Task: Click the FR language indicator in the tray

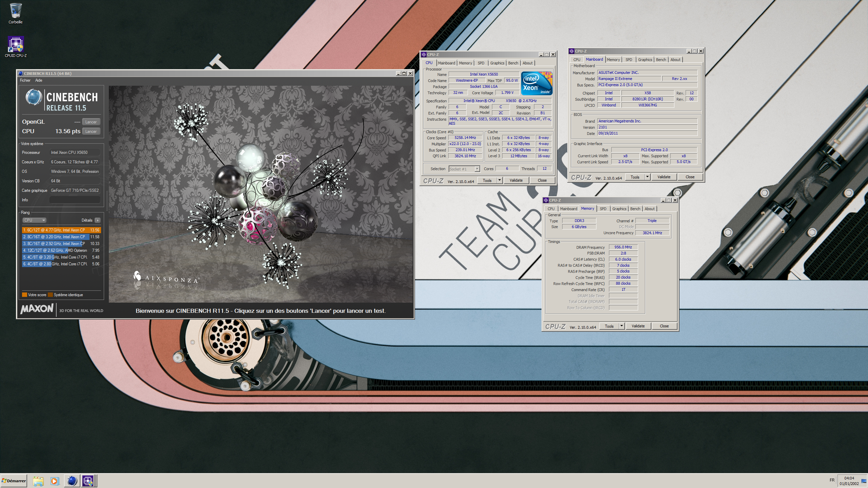Action: pyautogui.click(x=832, y=480)
